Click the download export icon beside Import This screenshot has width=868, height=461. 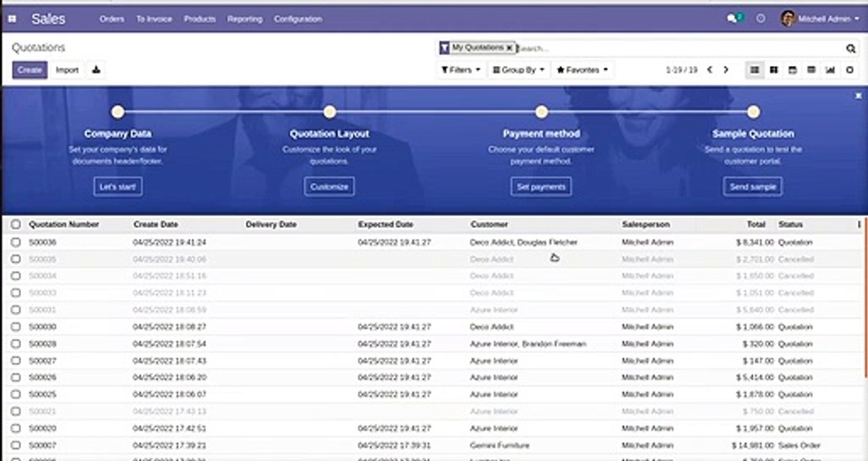click(96, 70)
